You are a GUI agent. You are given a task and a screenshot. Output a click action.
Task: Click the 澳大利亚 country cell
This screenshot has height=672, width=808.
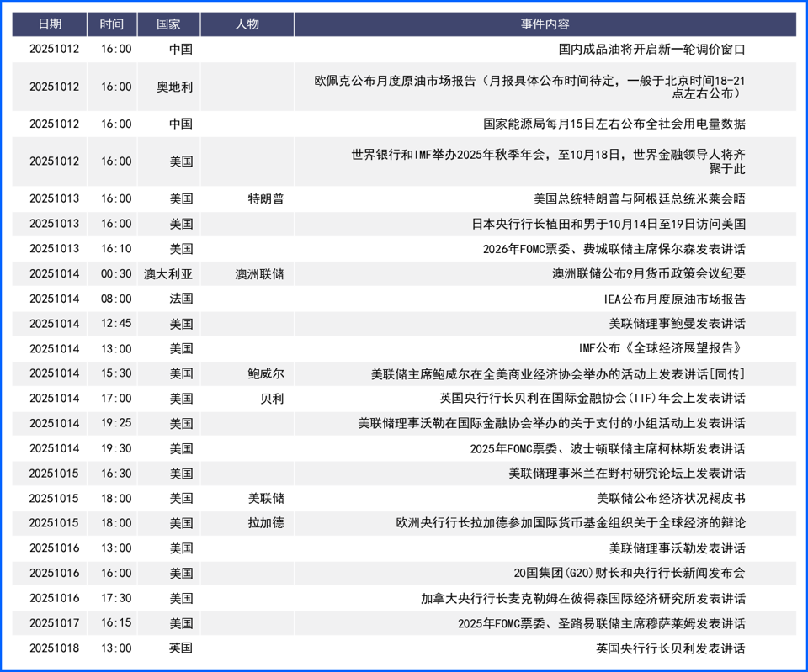(168, 274)
